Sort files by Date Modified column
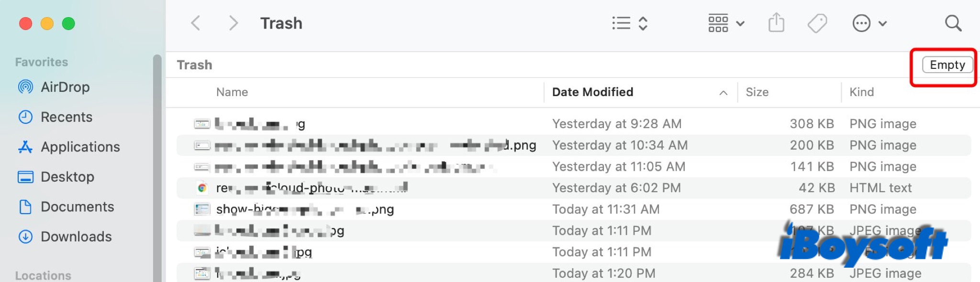Viewport: 980px width, 282px height. 592,92
